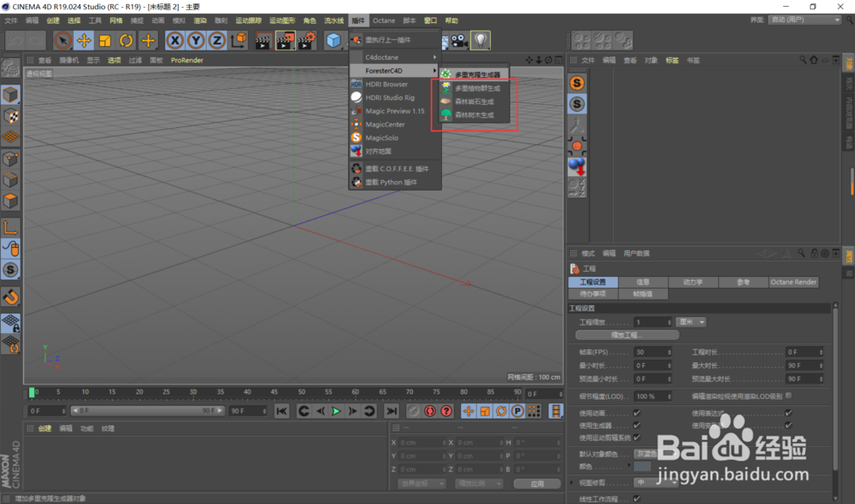This screenshot has width=855, height=504.
Task: Toggle 使用运动剪辑系统 checkbox
Action: pos(637,437)
